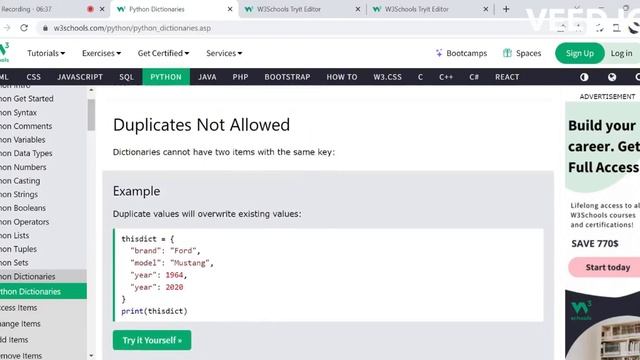Screen dimensions: 640x360
Task: Close the Python Dictionaries tab
Action: (x=230, y=9)
